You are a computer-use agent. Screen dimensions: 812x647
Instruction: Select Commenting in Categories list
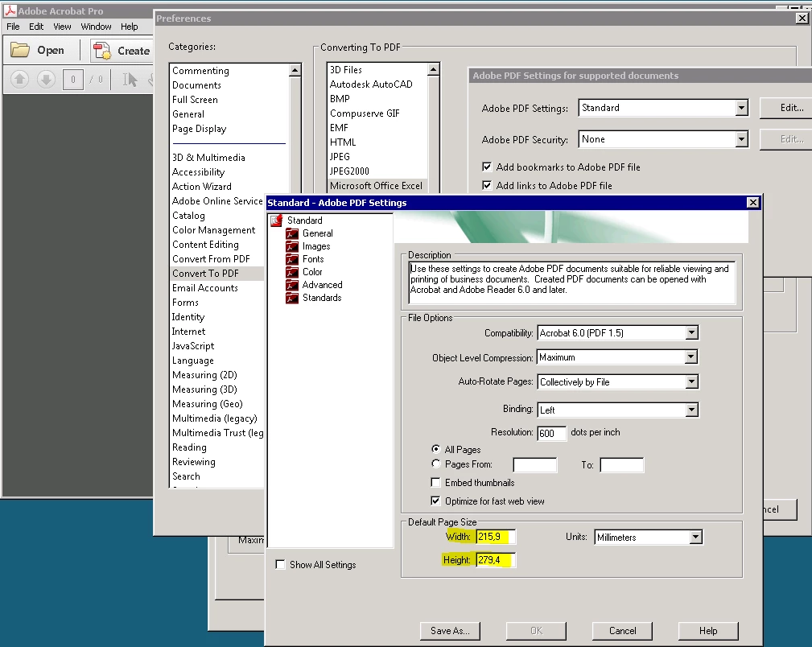point(200,71)
